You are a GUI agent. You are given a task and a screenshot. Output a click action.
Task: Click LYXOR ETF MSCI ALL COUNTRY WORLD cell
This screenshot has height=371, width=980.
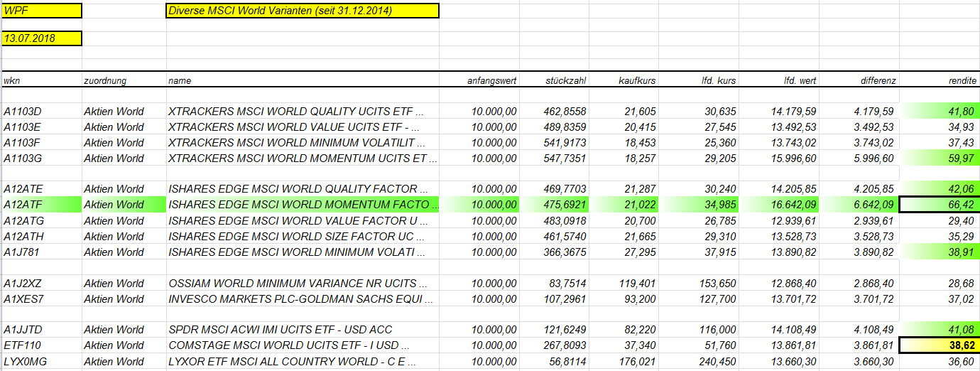tap(303, 361)
